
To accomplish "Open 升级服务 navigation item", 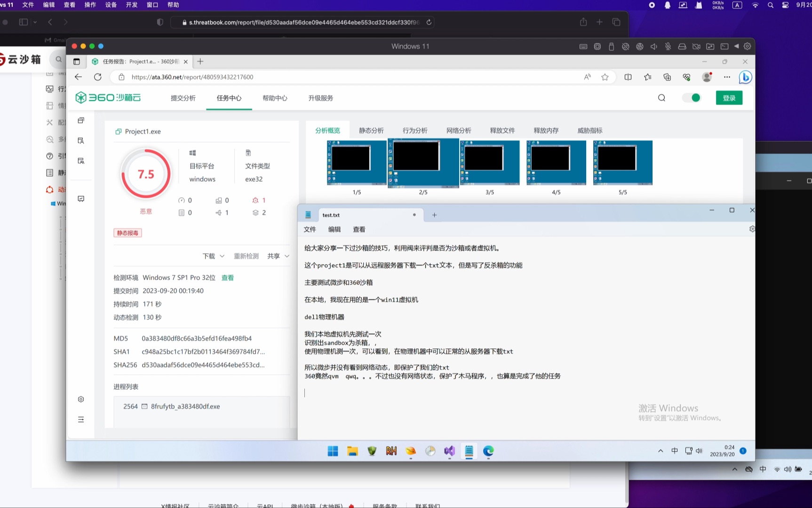I will [321, 98].
